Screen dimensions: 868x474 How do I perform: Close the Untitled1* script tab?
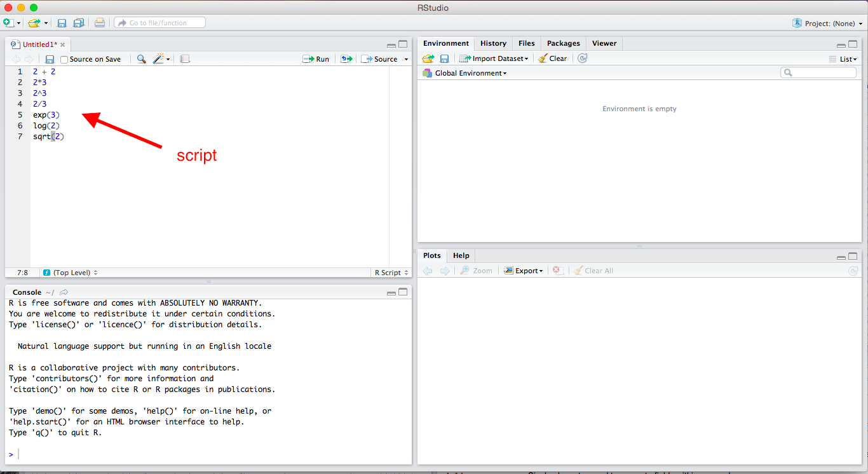(x=63, y=45)
